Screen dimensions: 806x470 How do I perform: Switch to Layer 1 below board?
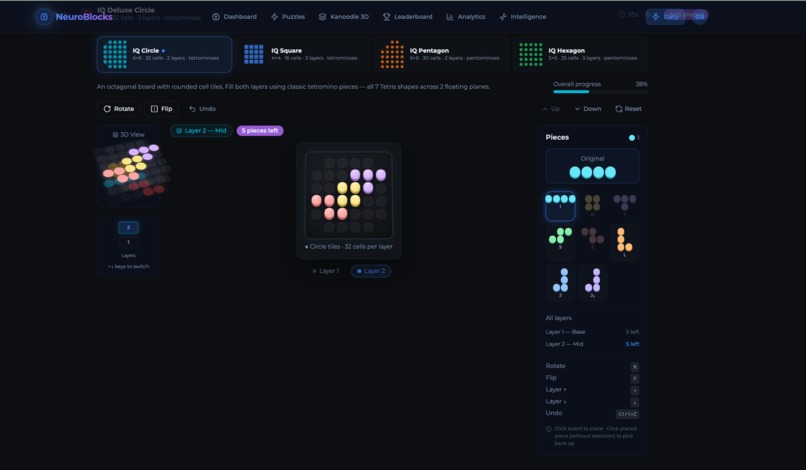[326, 271]
